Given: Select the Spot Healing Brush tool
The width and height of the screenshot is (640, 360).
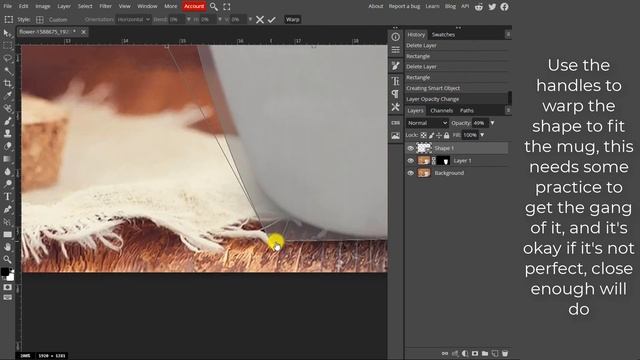Looking at the screenshot, I should (x=7, y=108).
